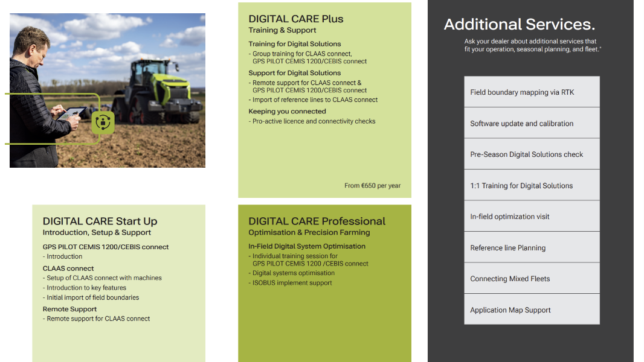Click Digital systems optimisation line
Viewport: 644px width, 362px height.
(x=292, y=273)
